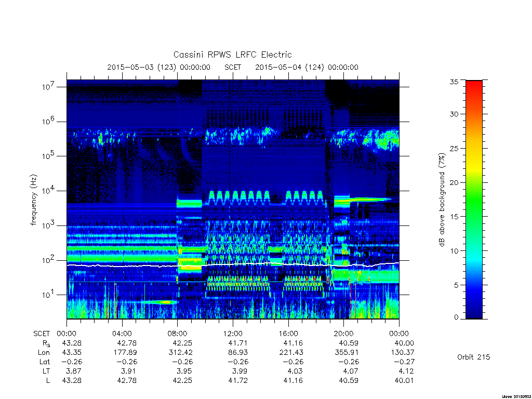The height and width of the screenshot is (399, 532).
Task: Click the 'dB above background (7%)' colorbar label
Action: (442, 200)
